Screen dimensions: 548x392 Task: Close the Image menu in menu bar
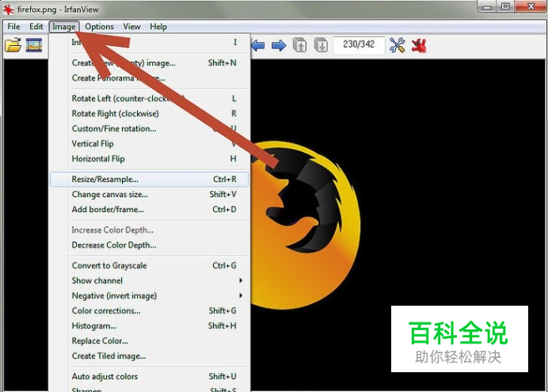(x=64, y=27)
